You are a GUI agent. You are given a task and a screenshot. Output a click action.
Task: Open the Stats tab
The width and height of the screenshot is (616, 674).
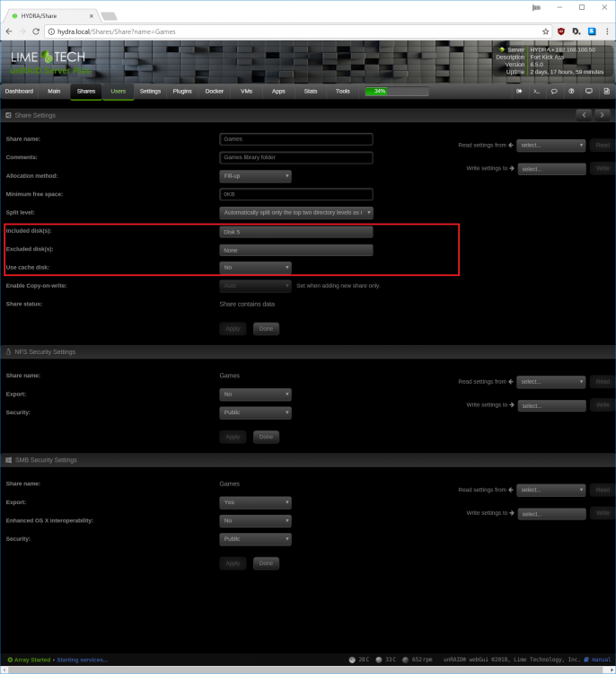click(311, 91)
